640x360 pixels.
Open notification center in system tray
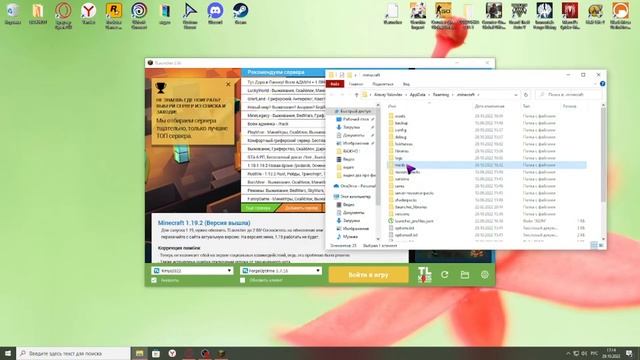point(629,353)
